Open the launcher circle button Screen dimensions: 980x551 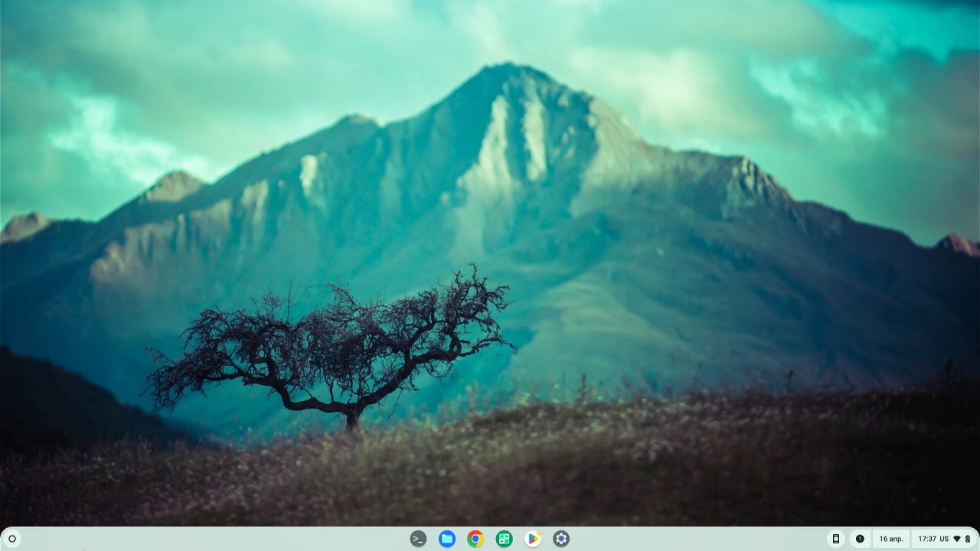(x=12, y=539)
